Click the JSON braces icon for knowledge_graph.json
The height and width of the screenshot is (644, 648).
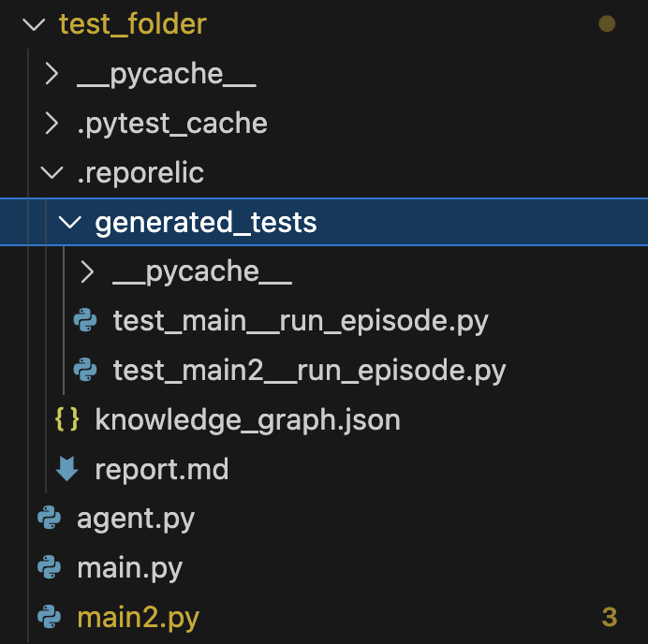(x=66, y=419)
